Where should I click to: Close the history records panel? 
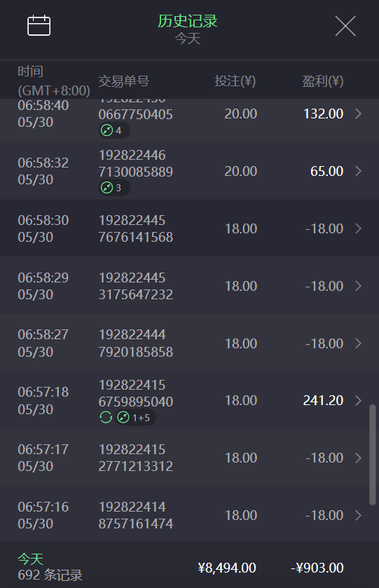[345, 26]
